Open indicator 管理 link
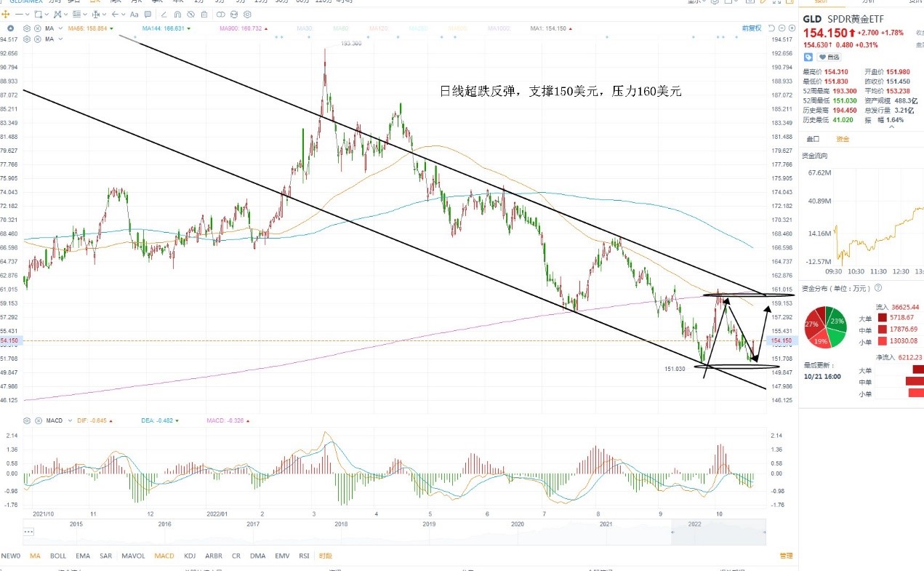The height and width of the screenshot is (571, 924). pyautogui.click(x=787, y=556)
